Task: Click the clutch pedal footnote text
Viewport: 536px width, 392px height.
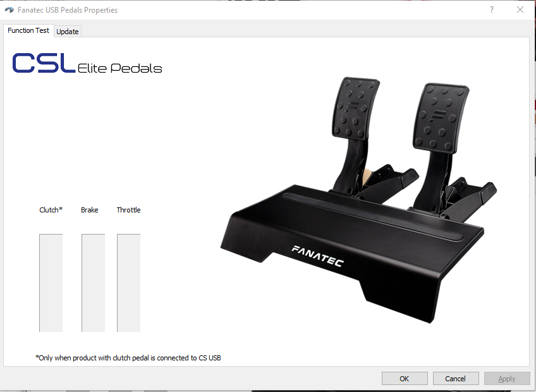Action: (128, 358)
